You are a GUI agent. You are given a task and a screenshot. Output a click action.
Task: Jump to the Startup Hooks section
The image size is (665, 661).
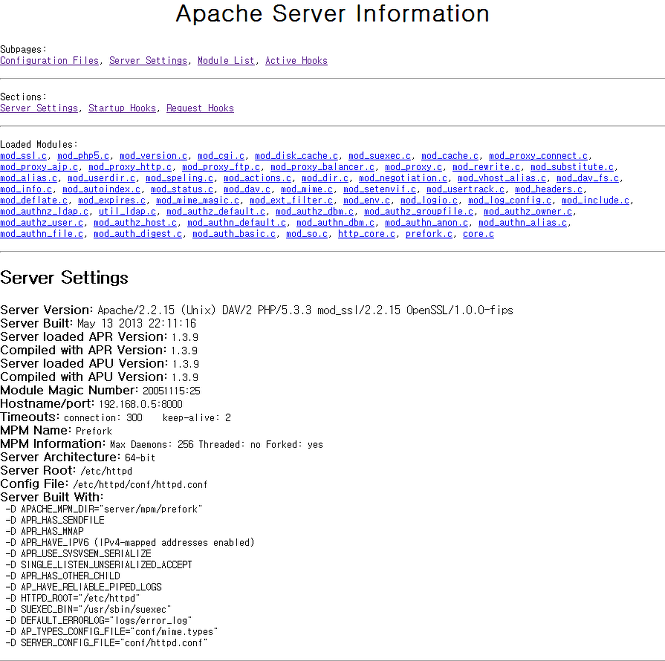(x=122, y=108)
